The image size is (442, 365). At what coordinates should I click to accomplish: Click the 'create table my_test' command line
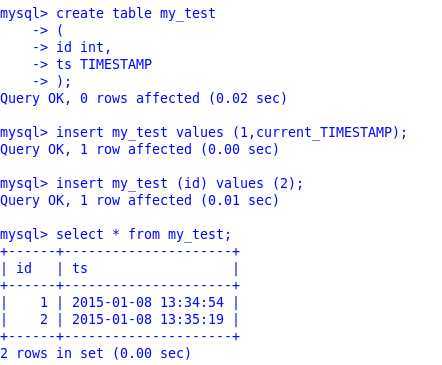point(108,14)
